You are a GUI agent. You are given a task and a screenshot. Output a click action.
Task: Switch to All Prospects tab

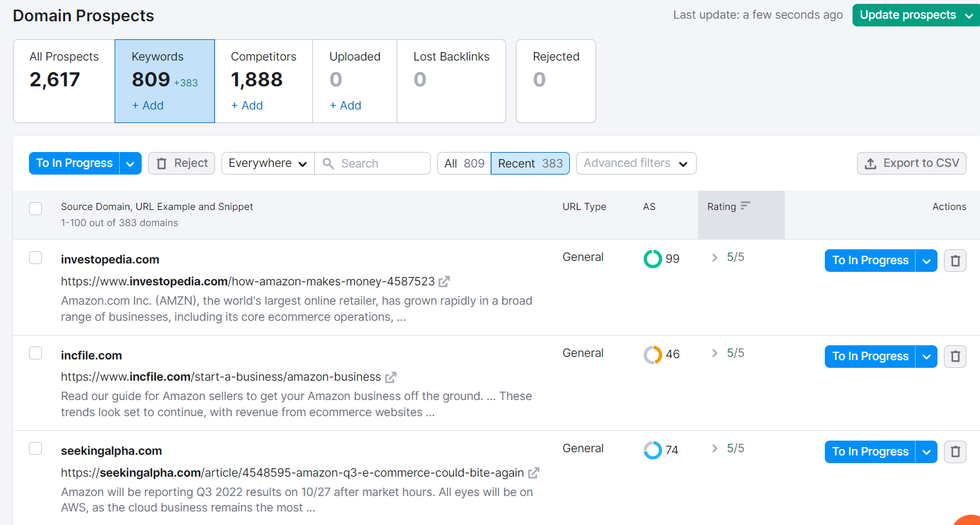(x=64, y=81)
